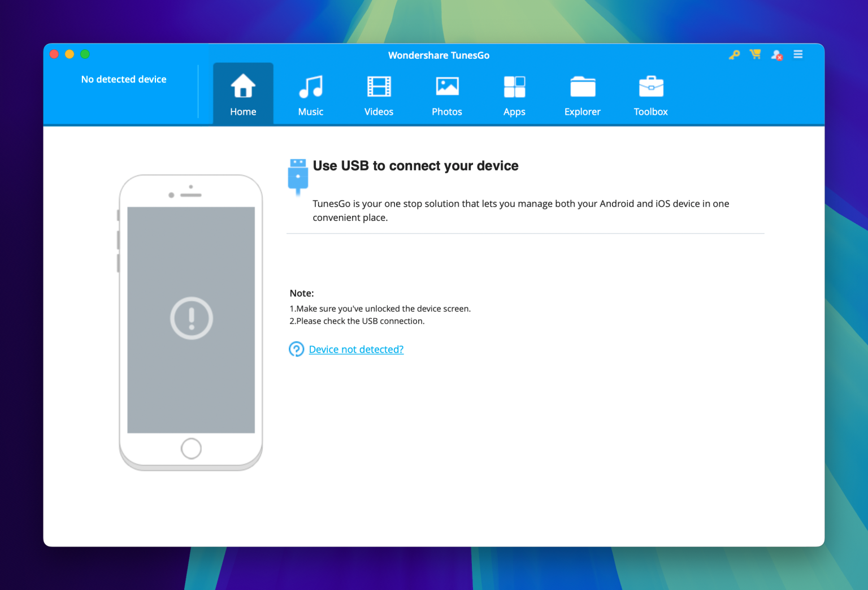This screenshot has height=590, width=868.
Task: Click the yellow registration key icon
Action: coord(734,54)
